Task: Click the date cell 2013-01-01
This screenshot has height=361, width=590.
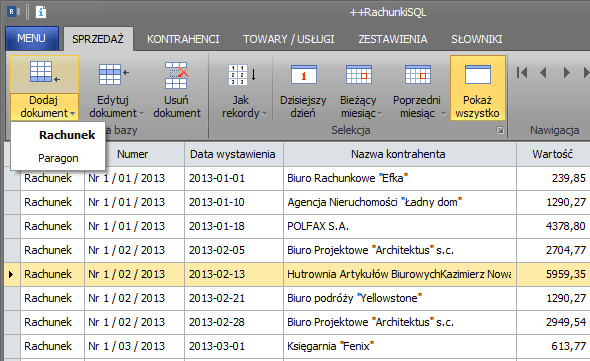Action: point(234,178)
